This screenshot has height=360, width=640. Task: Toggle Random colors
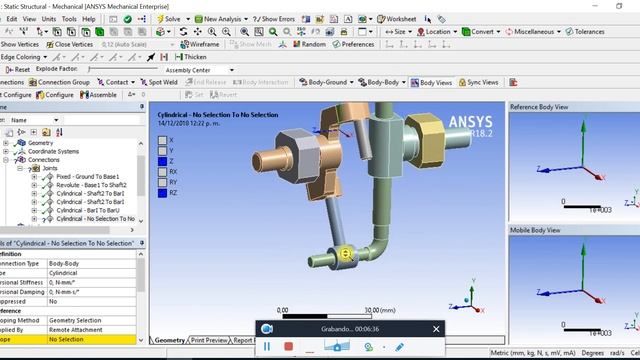309,44
